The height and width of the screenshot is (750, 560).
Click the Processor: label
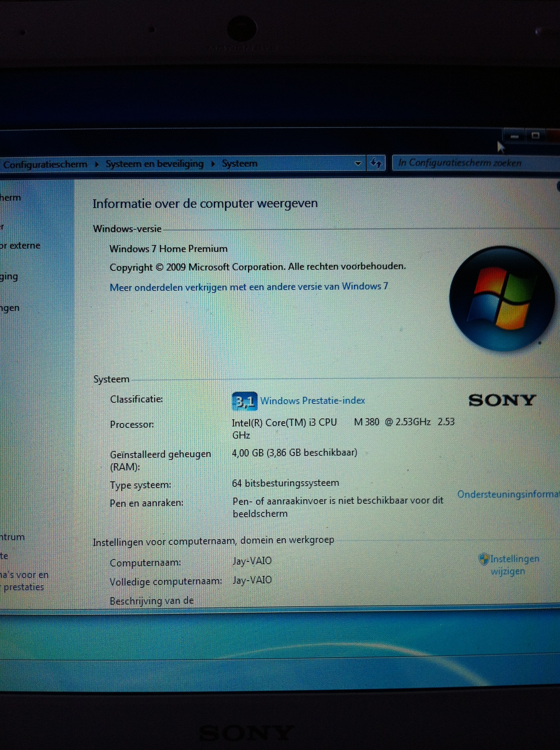point(132,424)
